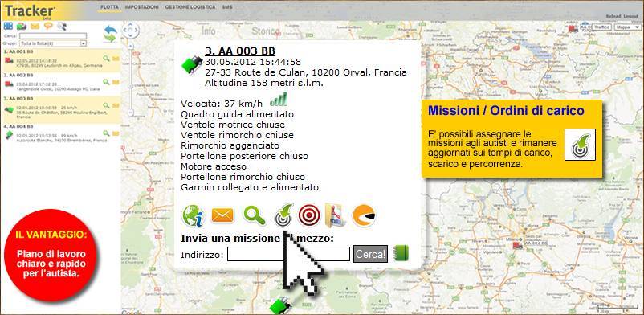Click the orange Garmin-style round icon
This screenshot has height=315, width=644.
364,215
